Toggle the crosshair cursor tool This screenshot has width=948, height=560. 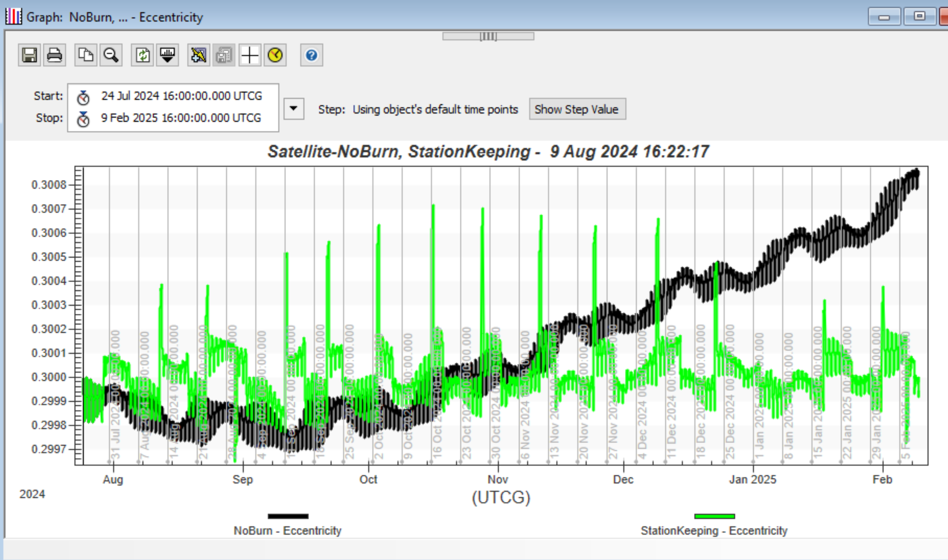250,55
